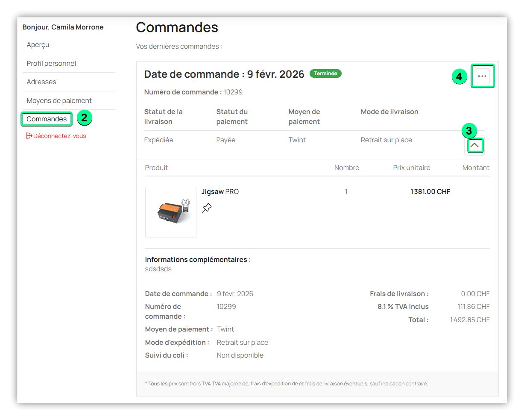The height and width of the screenshot is (420, 524).
Task: Follow the frais d'expédition footnote link
Action: tap(274, 384)
